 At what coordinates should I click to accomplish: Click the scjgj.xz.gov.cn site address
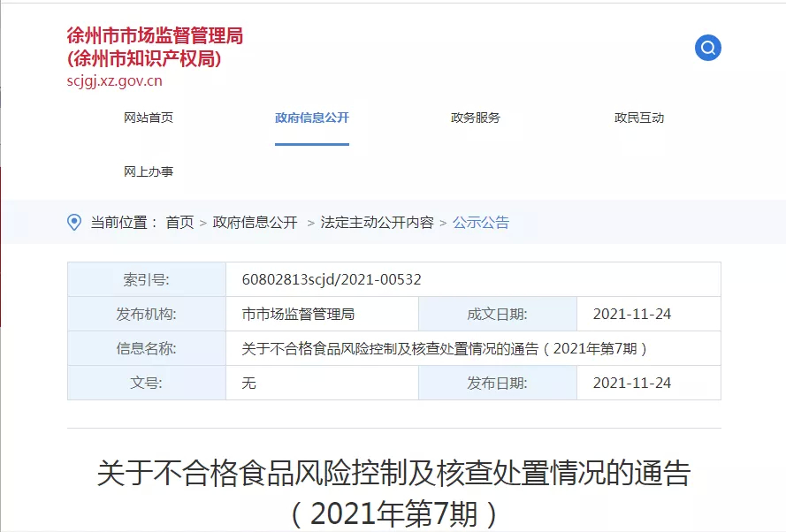tap(114, 81)
